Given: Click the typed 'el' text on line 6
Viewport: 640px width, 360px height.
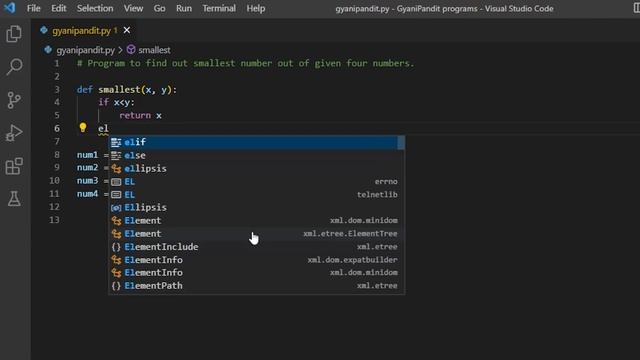Looking at the screenshot, I should 103,129.
